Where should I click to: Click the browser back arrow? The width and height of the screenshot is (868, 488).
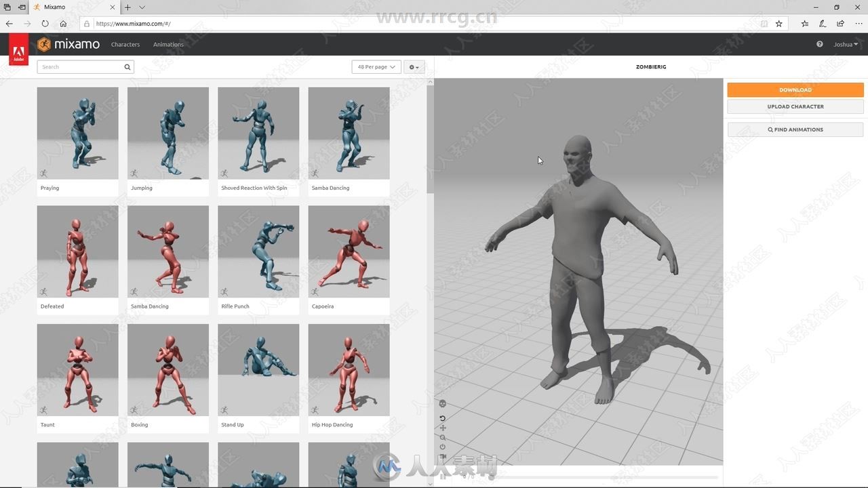[x=9, y=24]
